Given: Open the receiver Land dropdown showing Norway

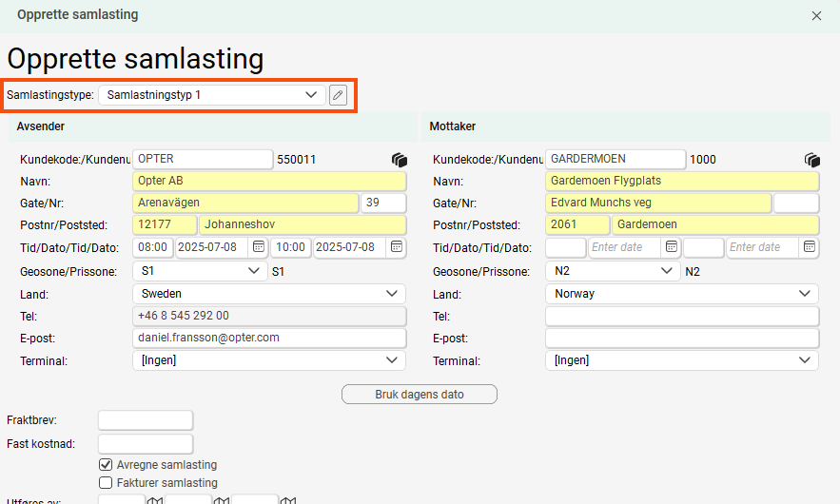Looking at the screenshot, I should pyautogui.click(x=805, y=294).
